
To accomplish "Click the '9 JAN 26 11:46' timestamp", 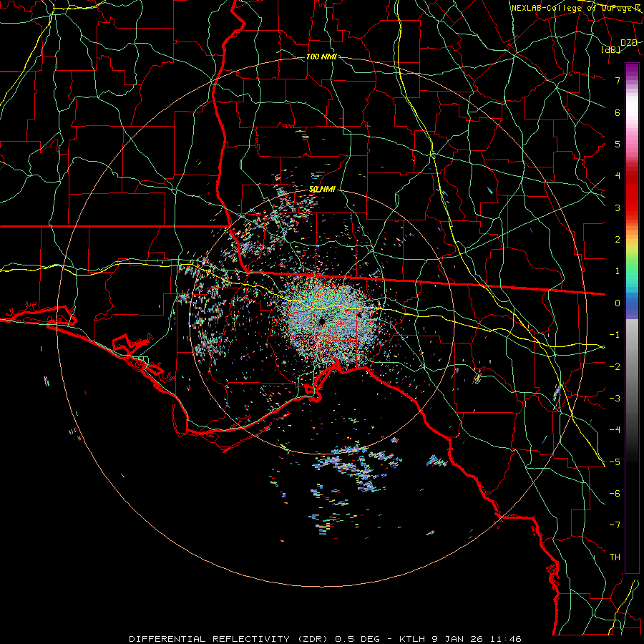I will click(477, 639).
